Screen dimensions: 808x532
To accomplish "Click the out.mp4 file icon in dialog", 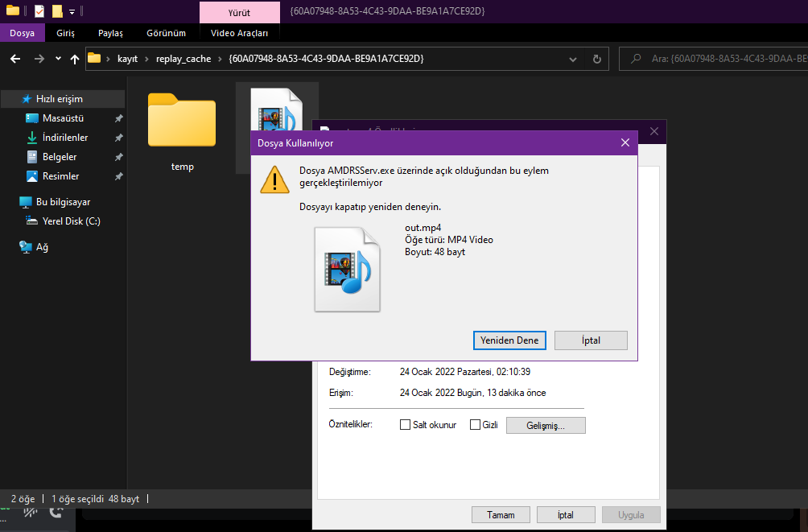I will coord(348,270).
